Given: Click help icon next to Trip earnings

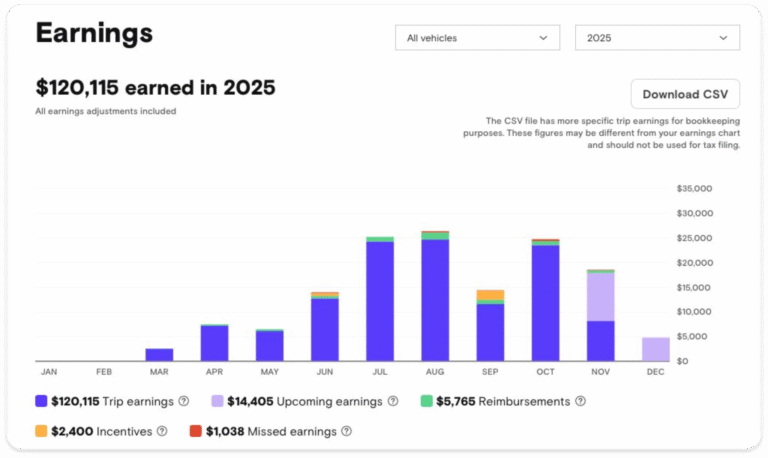Looking at the screenshot, I should pos(183,401).
